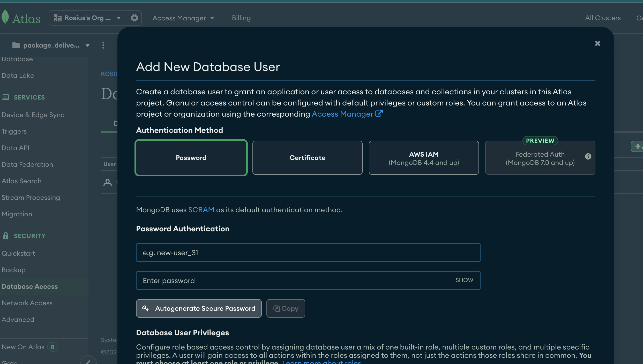The image size is (643, 364).
Task: Go to Network Access in sidebar
Action: coord(27,303)
